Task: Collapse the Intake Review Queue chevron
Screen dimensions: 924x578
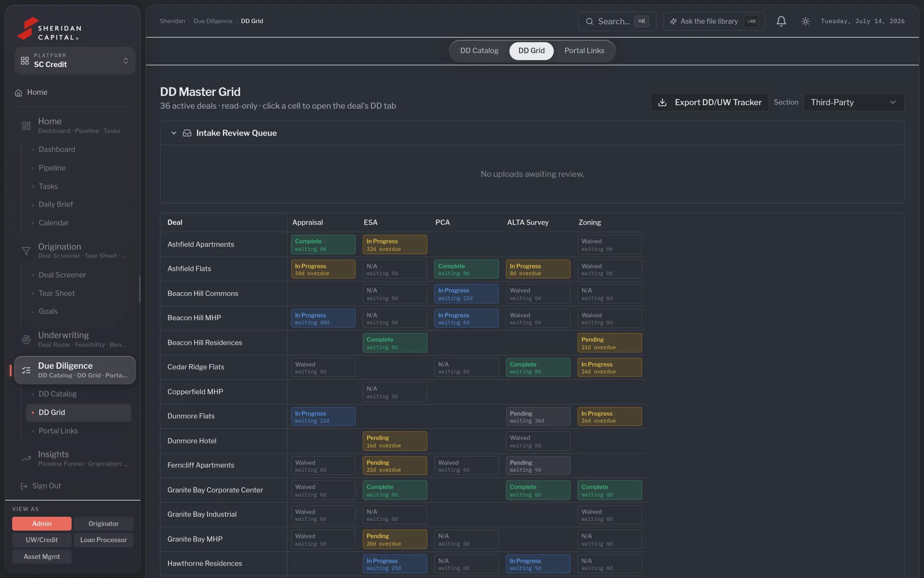Action: pyautogui.click(x=174, y=133)
